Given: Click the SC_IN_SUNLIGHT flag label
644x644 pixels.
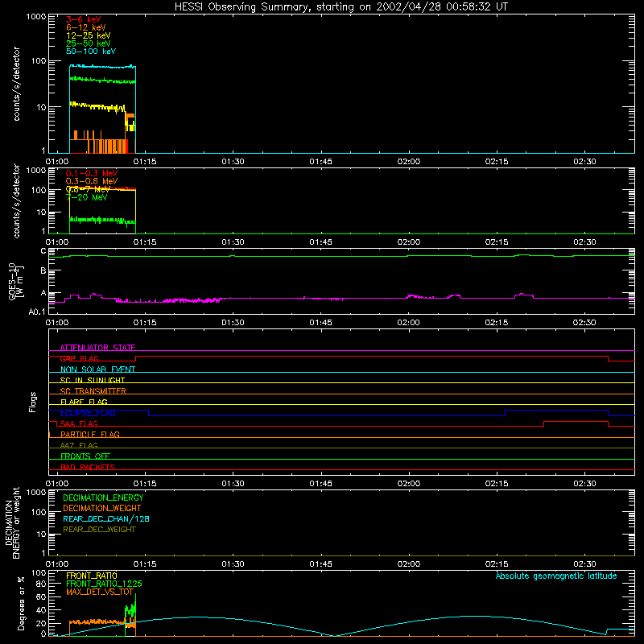Looking at the screenshot, I should coord(93,380).
